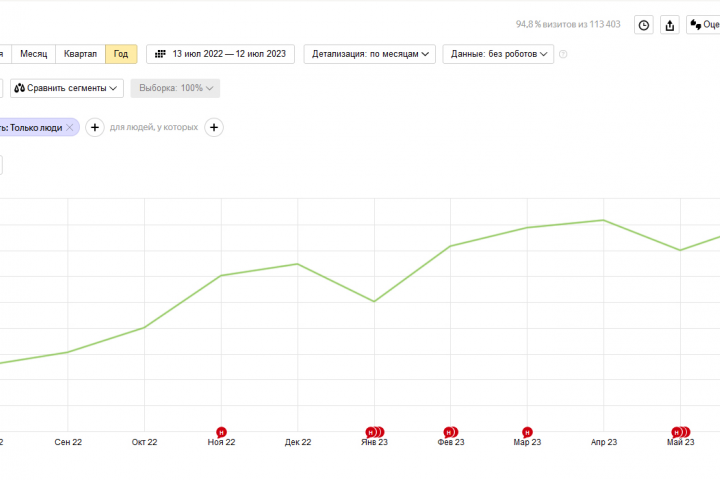Select the Месяц period tab
This screenshot has width=720, height=480.
click(x=34, y=54)
